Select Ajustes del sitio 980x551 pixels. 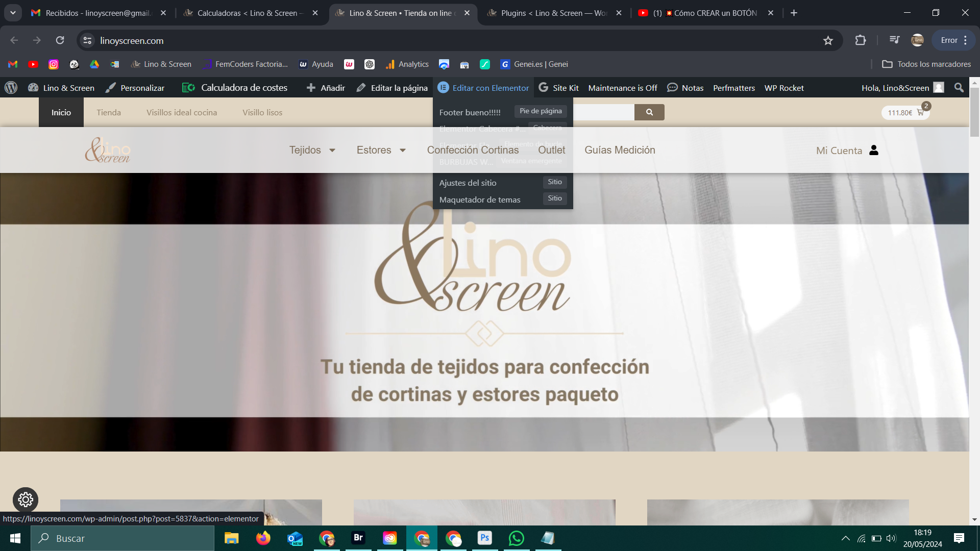[503, 183]
